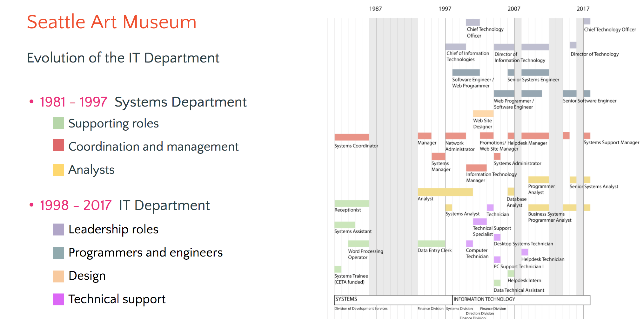Click the SYSTEMS department box
Image resolution: width=644 pixels, height=319 pixels.
click(393, 300)
